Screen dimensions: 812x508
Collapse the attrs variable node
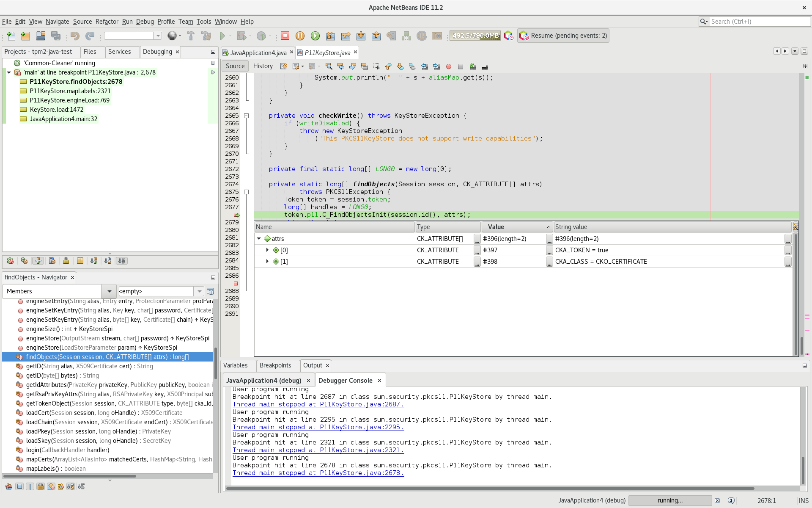tap(259, 238)
